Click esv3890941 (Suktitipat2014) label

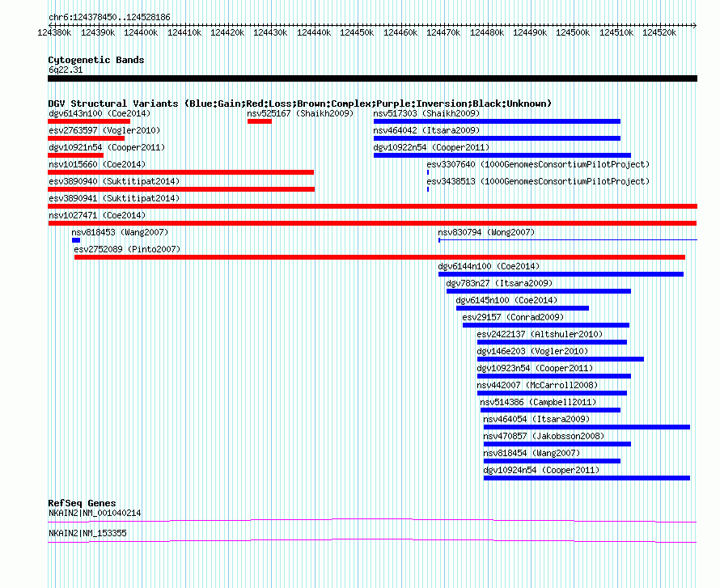pos(114,198)
